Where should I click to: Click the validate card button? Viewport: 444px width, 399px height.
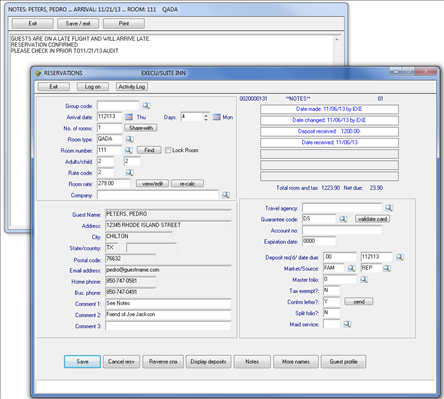[372, 219]
